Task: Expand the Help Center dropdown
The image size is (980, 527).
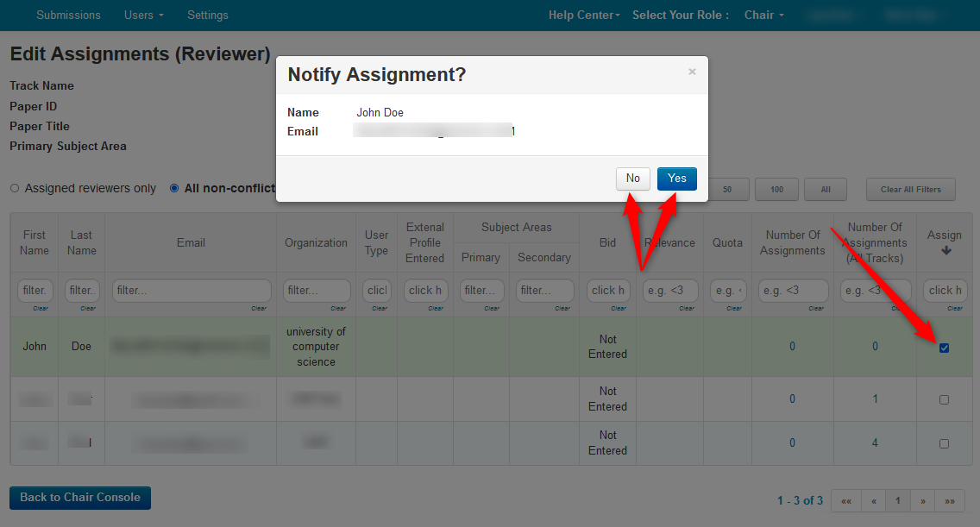Action: pyautogui.click(x=584, y=15)
